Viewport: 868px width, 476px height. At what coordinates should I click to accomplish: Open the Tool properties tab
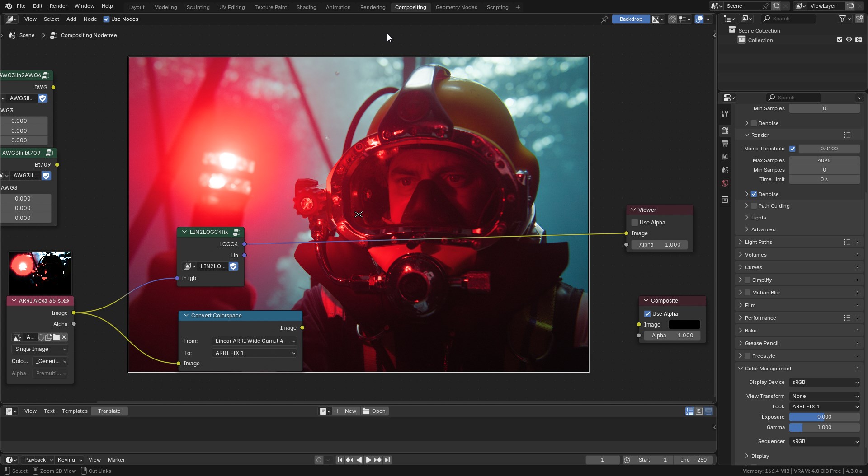(x=725, y=114)
